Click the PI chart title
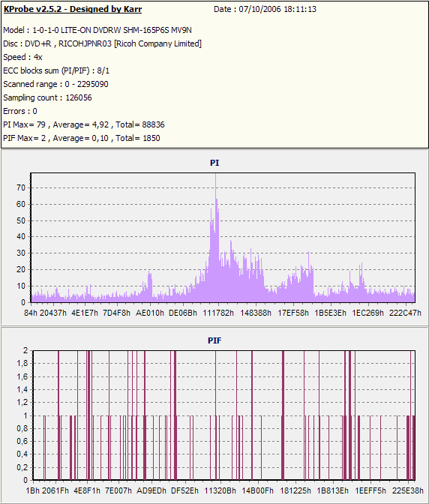The width and height of the screenshot is (429, 504). click(214, 163)
